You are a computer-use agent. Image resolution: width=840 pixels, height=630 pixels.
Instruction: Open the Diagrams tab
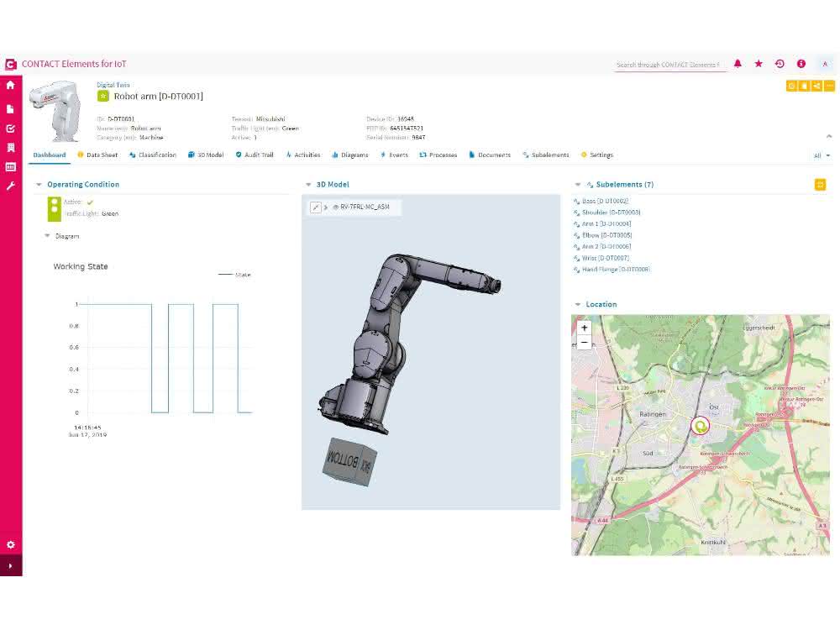[349, 155]
